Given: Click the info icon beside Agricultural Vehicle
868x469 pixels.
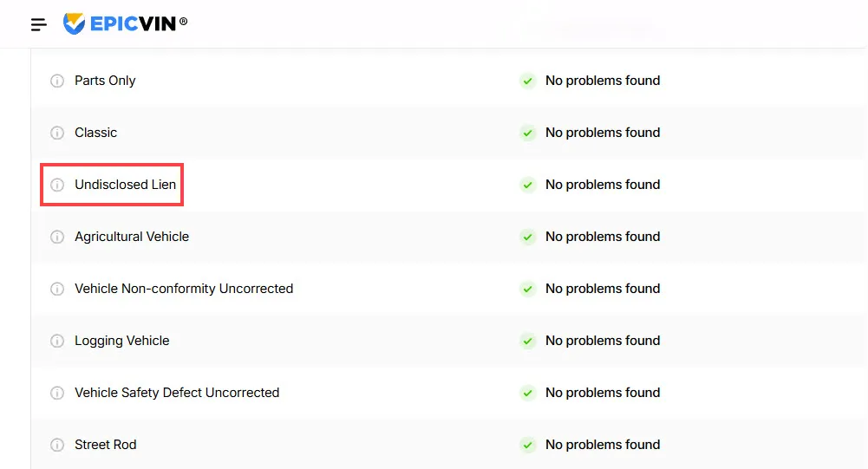Looking at the screenshot, I should (x=57, y=237).
